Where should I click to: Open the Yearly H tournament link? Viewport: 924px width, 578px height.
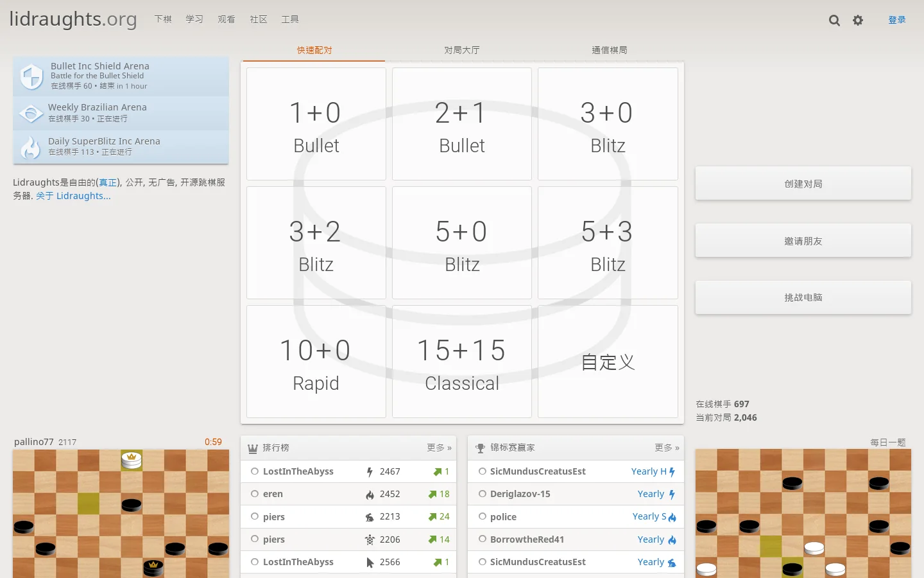649,471
